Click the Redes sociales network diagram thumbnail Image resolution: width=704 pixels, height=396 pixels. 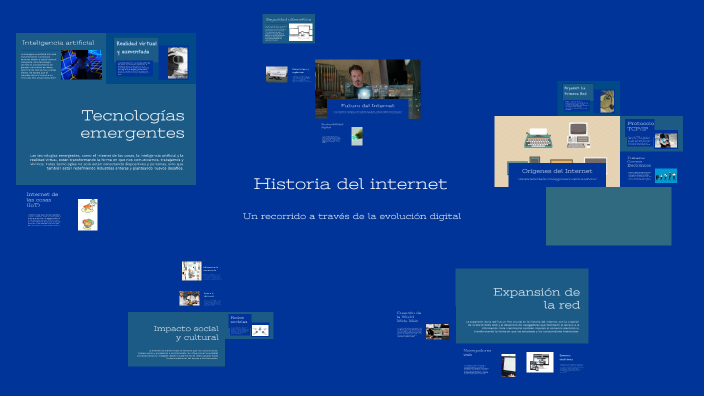(260, 330)
